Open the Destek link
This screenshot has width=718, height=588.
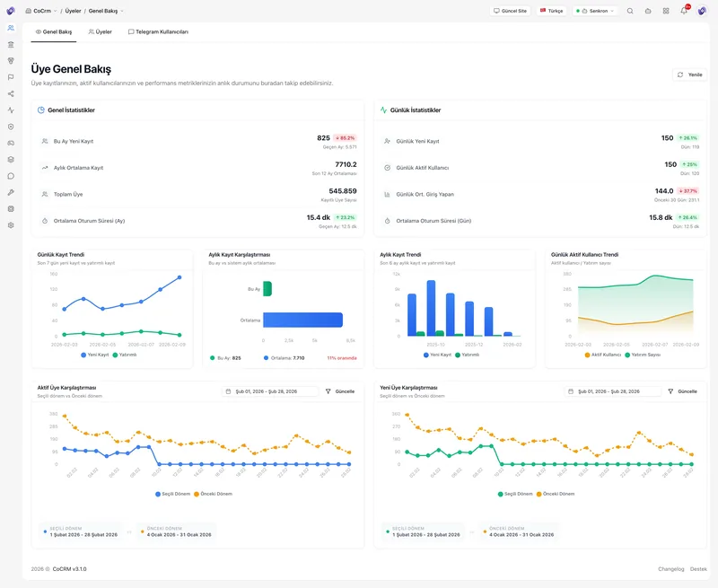698,569
